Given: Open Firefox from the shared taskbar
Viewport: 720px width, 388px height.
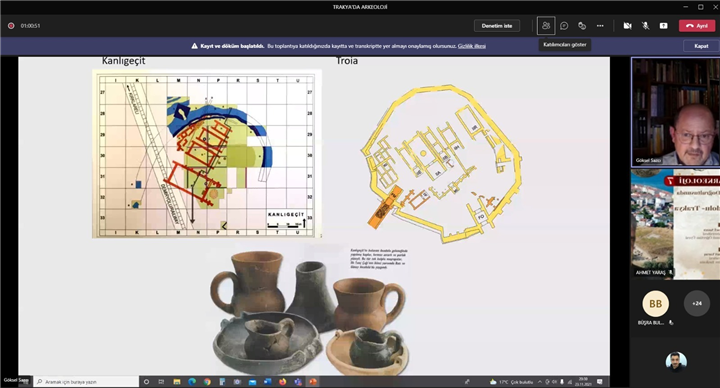Looking at the screenshot, I should tap(282, 382).
